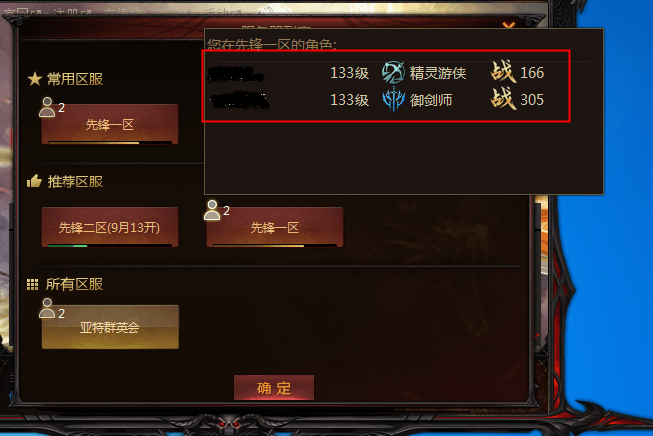The height and width of the screenshot is (436, 653).
Task: Select the level 133 精灵游侠 character row
Action: click(385, 73)
